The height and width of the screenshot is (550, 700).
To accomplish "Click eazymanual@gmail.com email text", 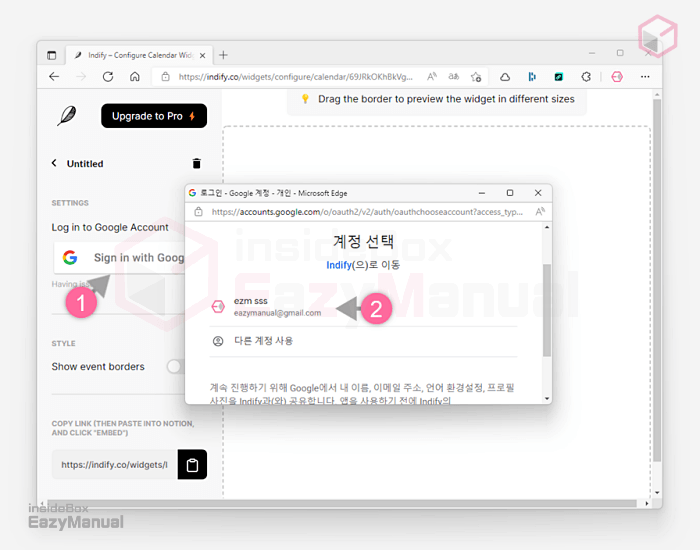I will 277,313.
